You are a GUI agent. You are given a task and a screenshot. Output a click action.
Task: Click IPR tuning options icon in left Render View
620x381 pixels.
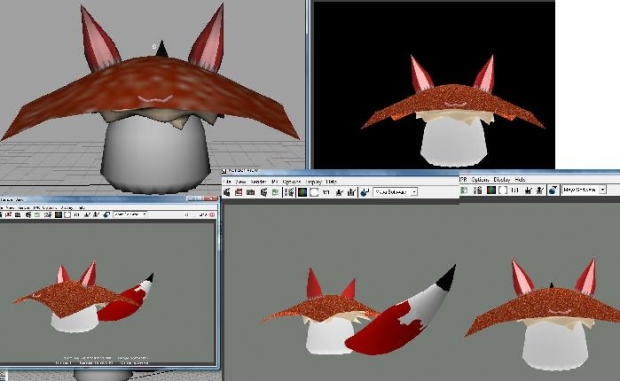point(106,215)
